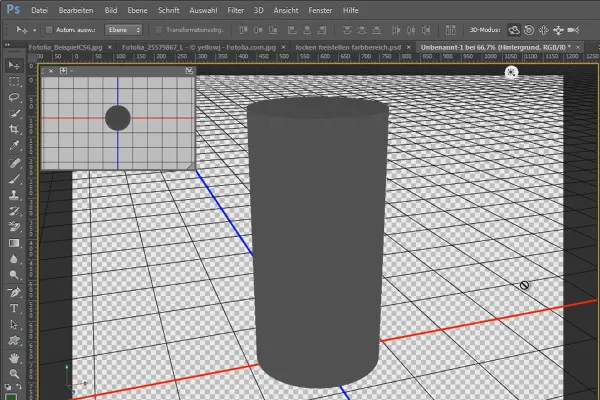This screenshot has width=600, height=400.
Task: Activate the 3D rotate object mode
Action: (514, 30)
